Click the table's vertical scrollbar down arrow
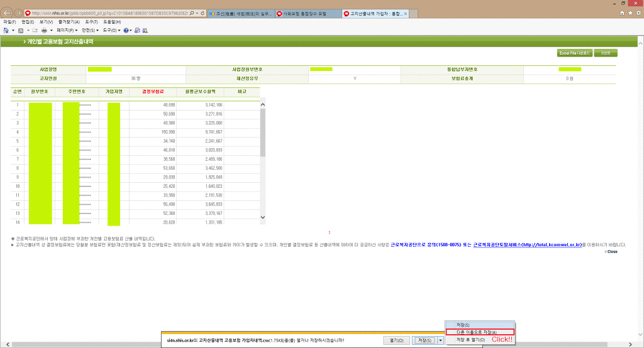The image size is (644, 348). click(263, 217)
